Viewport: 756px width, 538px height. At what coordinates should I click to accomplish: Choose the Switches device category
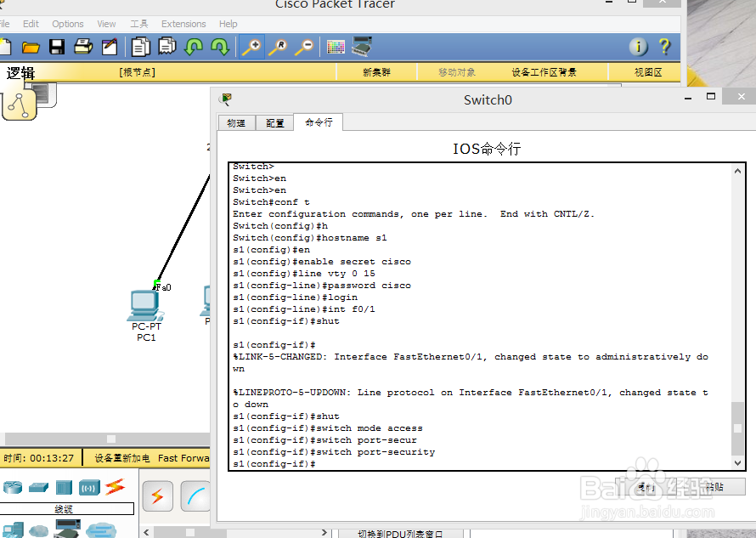coord(38,487)
